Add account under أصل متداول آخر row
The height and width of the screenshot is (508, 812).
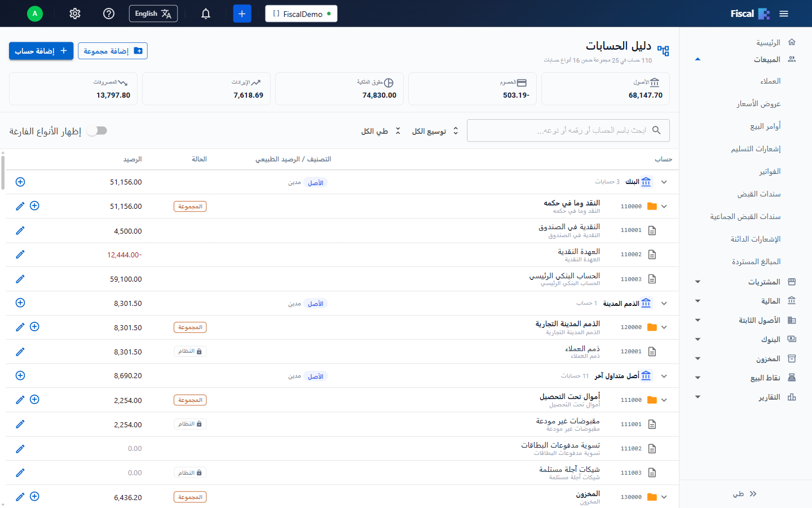20,375
